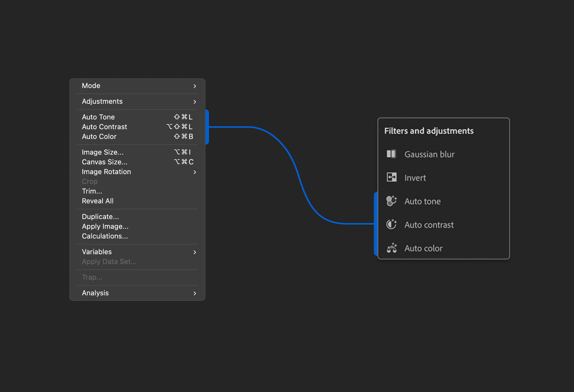Click the Auto tone sparkle icon
This screenshot has height=392, width=574.
coord(391,201)
